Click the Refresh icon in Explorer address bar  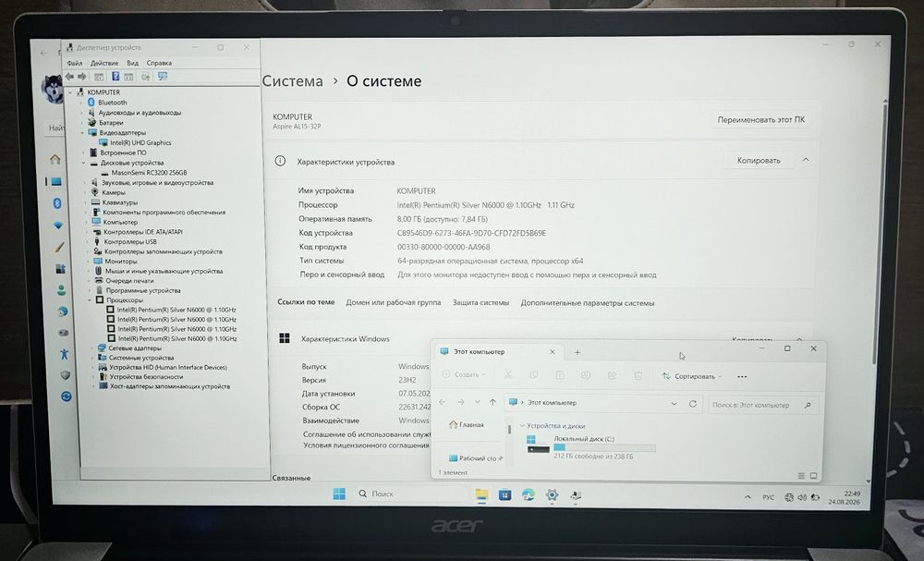point(693,404)
